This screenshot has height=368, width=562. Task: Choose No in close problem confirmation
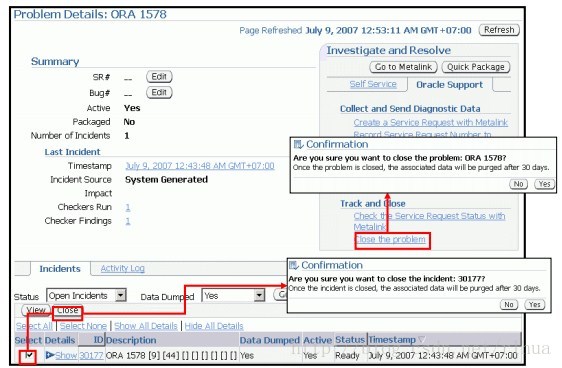coord(518,184)
